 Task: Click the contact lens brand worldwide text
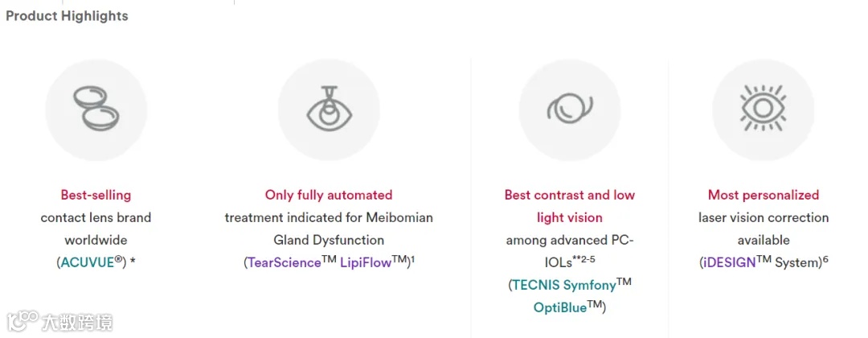(x=96, y=229)
